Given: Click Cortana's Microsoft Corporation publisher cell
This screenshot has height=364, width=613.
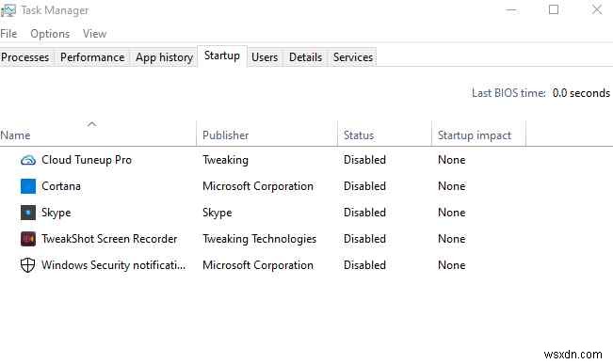Looking at the screenshot, I should click(x=258, y=186).
